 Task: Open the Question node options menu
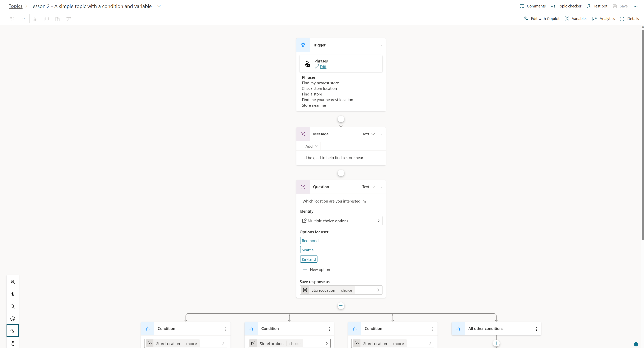click(x=381, y=187)
